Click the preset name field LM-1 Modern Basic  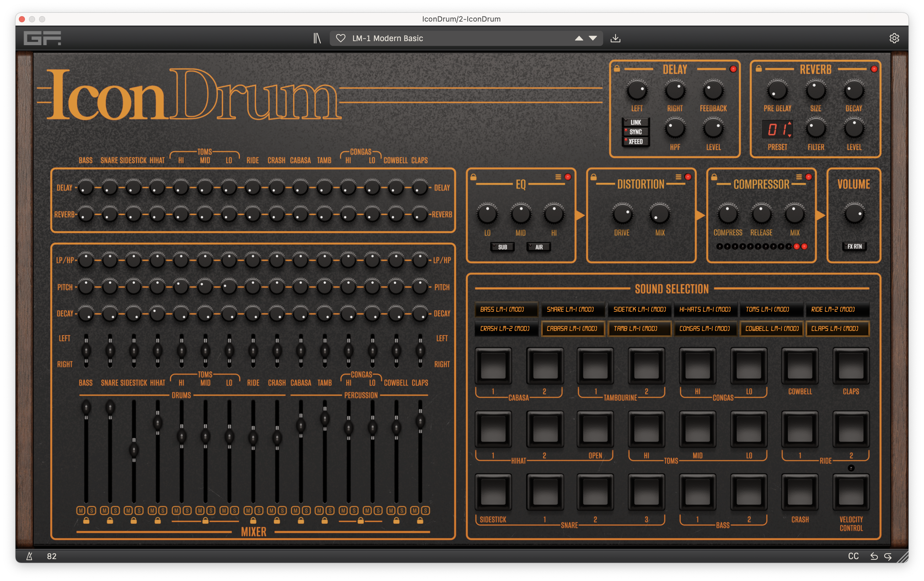pos(388,38)
